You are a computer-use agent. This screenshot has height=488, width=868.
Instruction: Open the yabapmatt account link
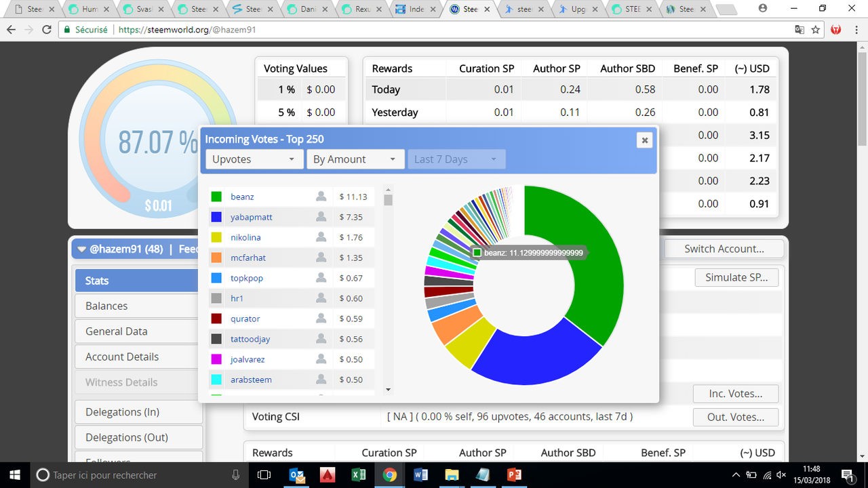click(252, 217)
